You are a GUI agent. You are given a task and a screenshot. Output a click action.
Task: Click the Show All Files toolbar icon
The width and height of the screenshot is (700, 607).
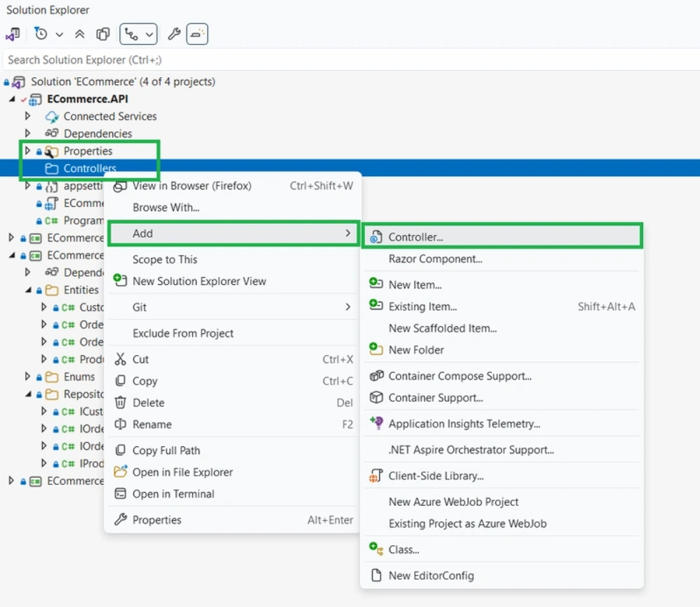click(x=103, y=34)
